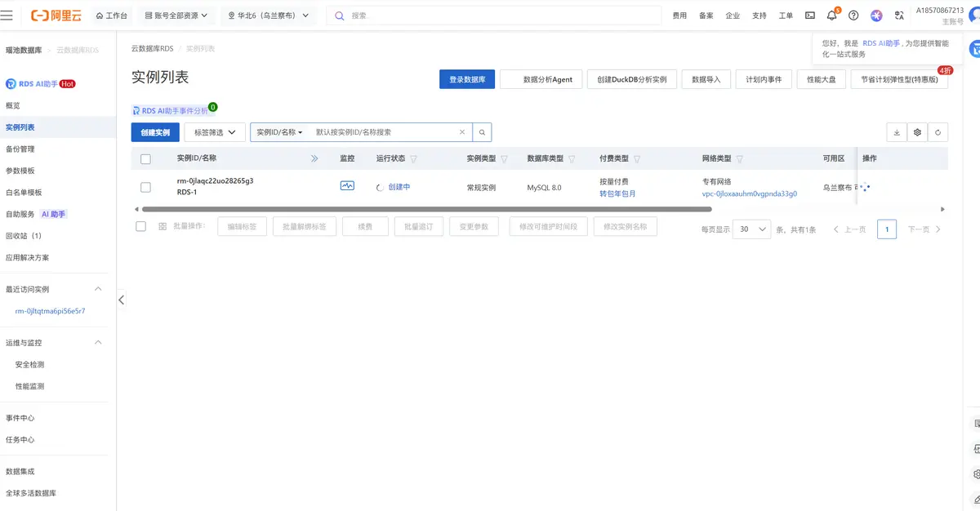This screenshot has height=511, width=980.
Task: Refresh the instance list
Action: (x=938, y=132)
